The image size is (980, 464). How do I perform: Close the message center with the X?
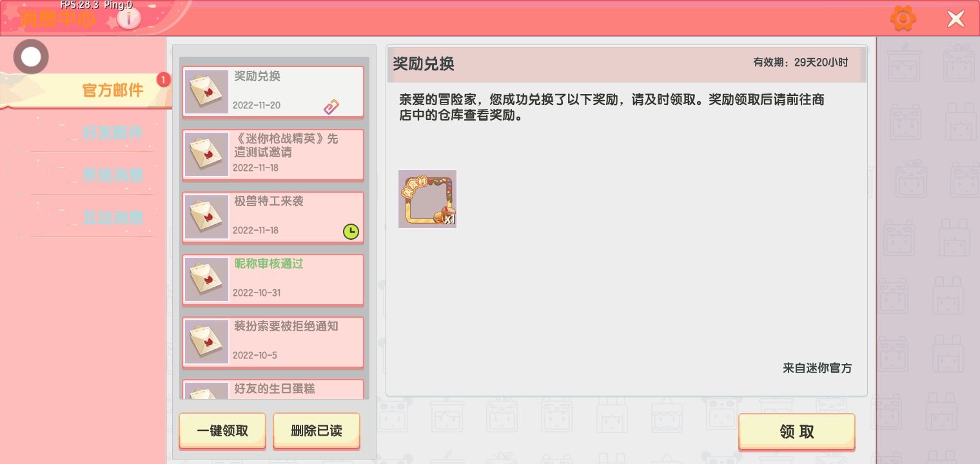click(955, 19)
